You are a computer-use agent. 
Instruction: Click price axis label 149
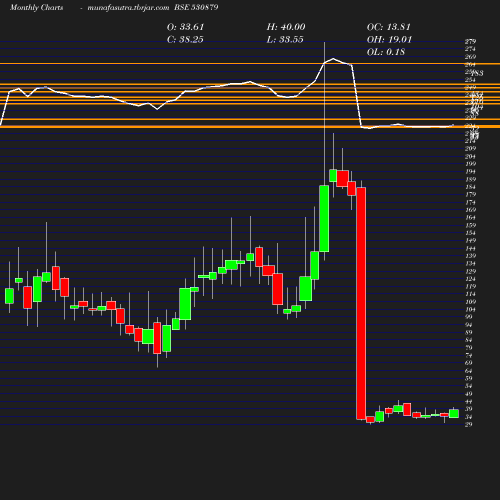click(x=470, y=241)
